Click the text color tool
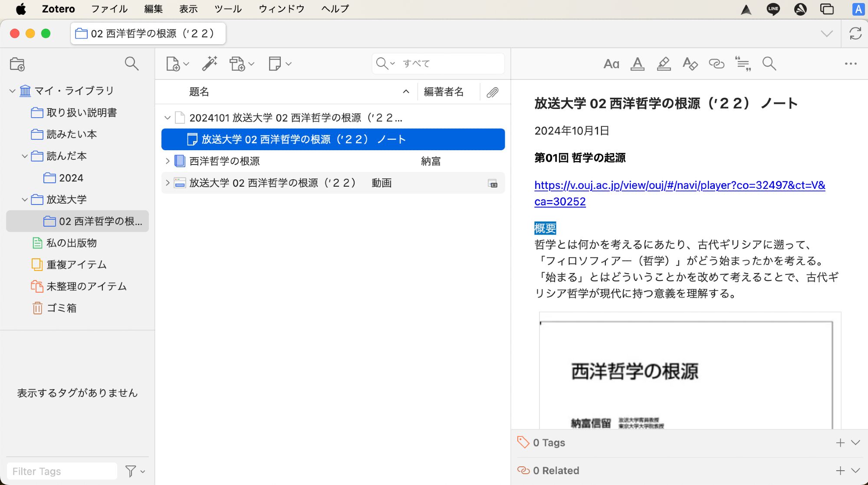This screenshot has height=485, width=868. click(637, 64)
